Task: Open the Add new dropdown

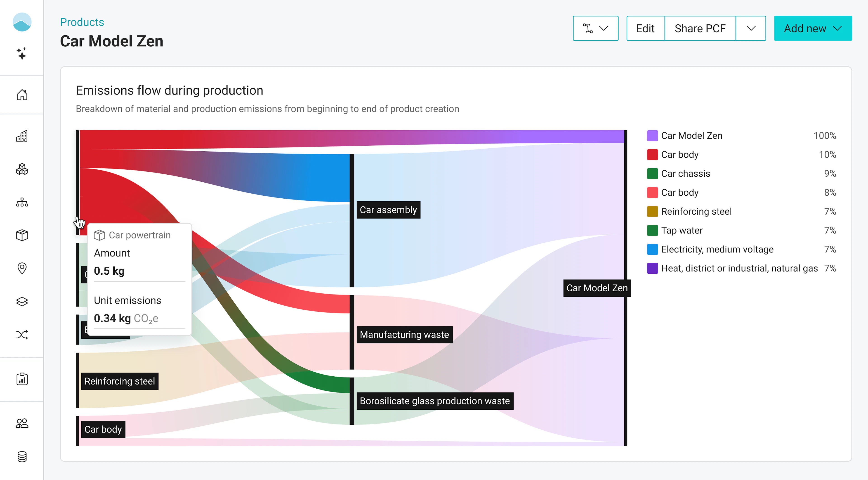Action: [x=812, y=28]
